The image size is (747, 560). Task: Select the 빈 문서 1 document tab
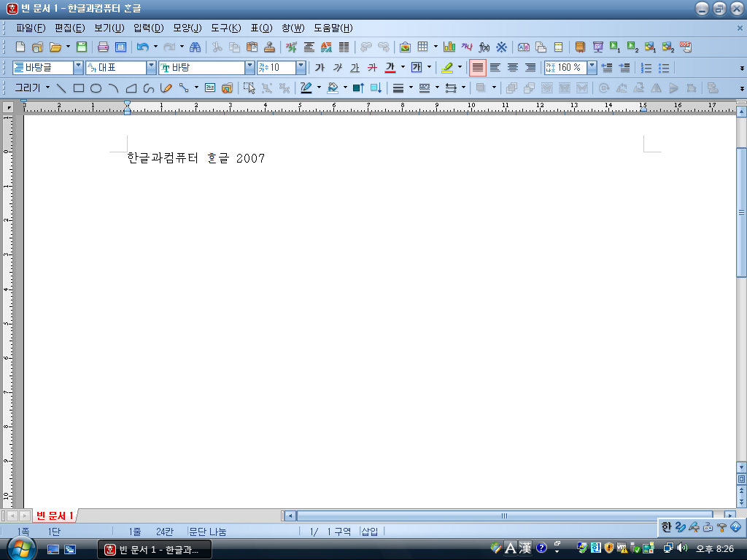tap(55, 516)
